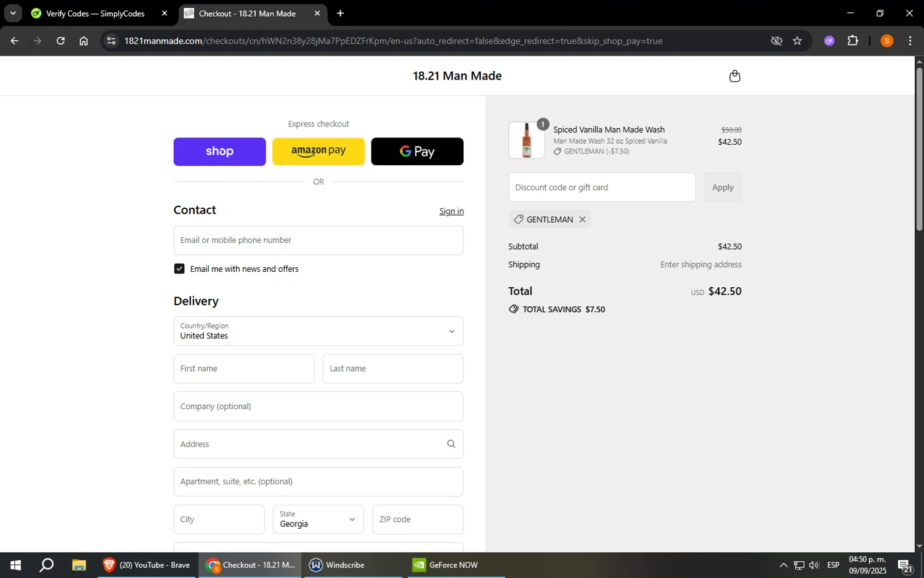
Task: Click the browser forward arrow
Action: tap(37, 41)
